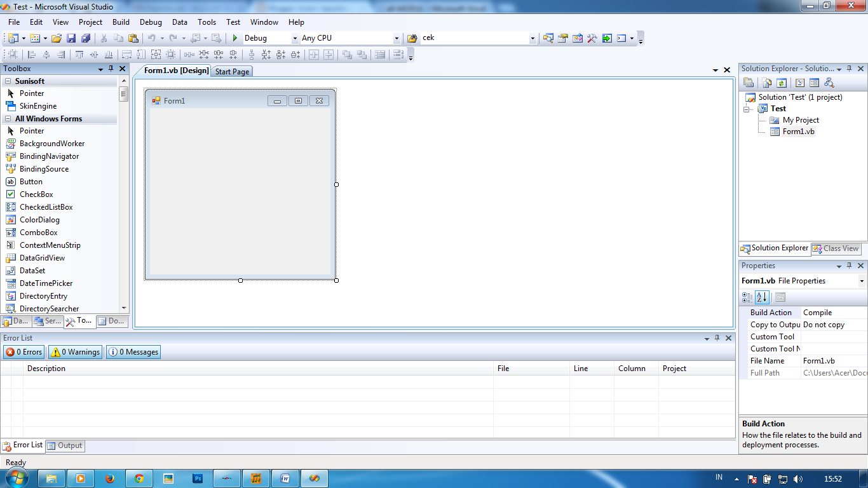Open the Project menu
Viewport: 868px width, 488px height.
[x=90, y=22]
